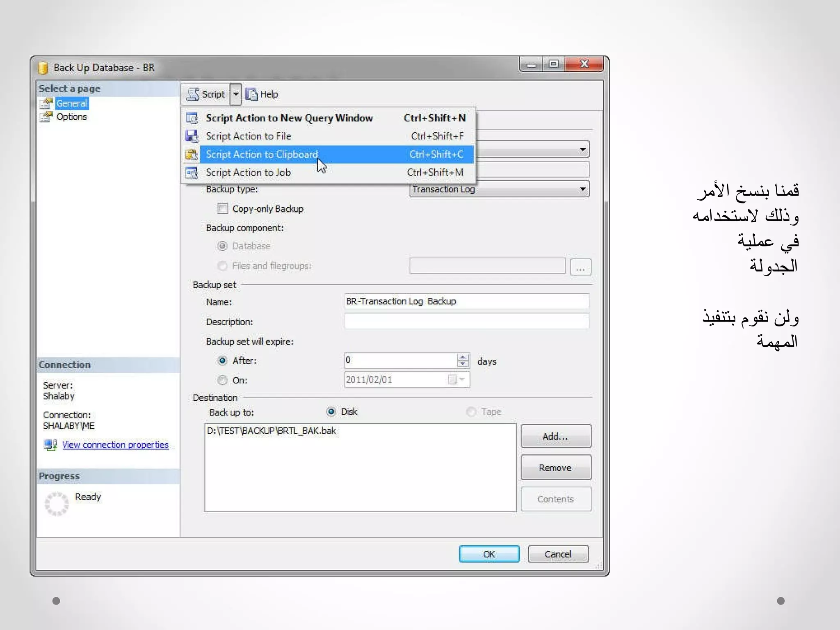Increase days with the spinner up arrow
840x630 pixels.
pos(463,357)
